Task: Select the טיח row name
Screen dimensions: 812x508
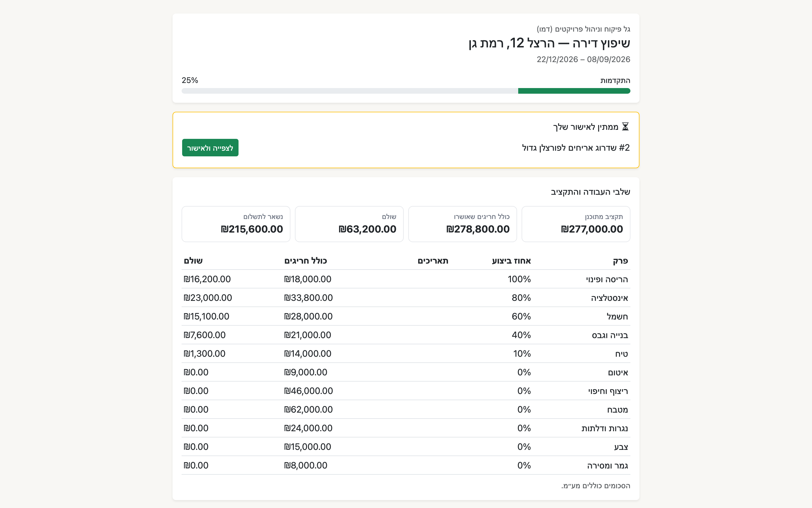Action: coord(621,354)
